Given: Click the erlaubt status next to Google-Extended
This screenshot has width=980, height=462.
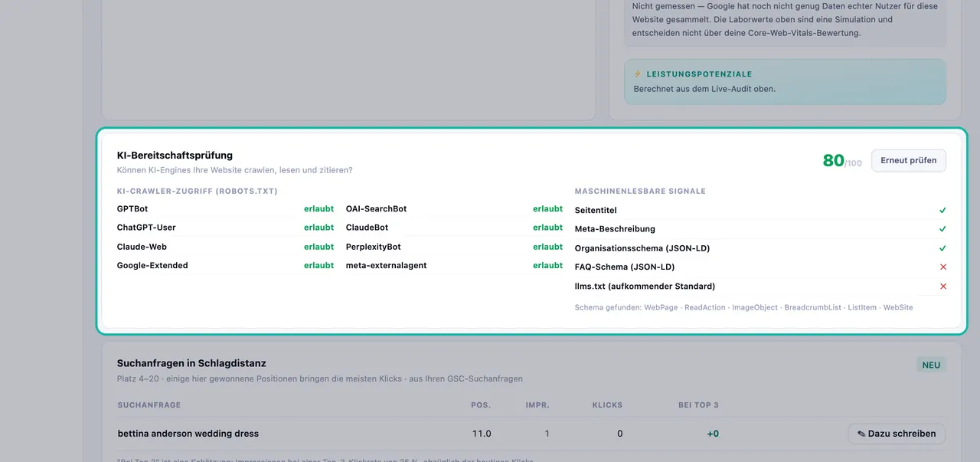Looking at the screenshot, I should [x=318, y=265].
